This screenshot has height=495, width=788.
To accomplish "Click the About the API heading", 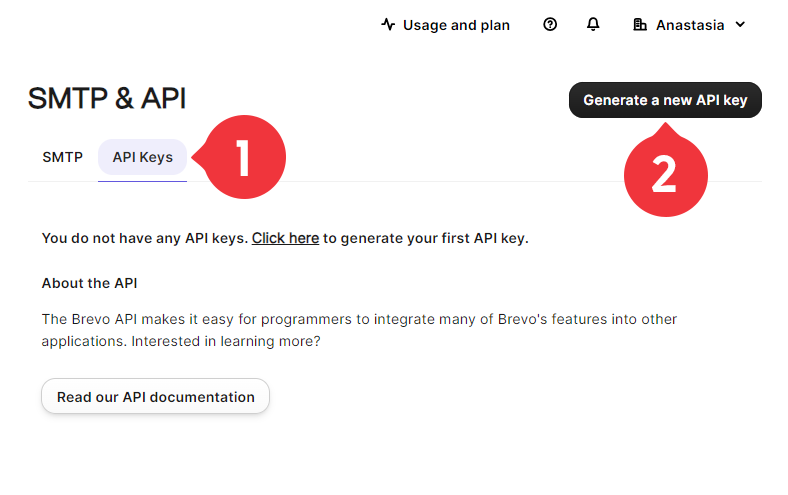I will click(x=89, y=283).
